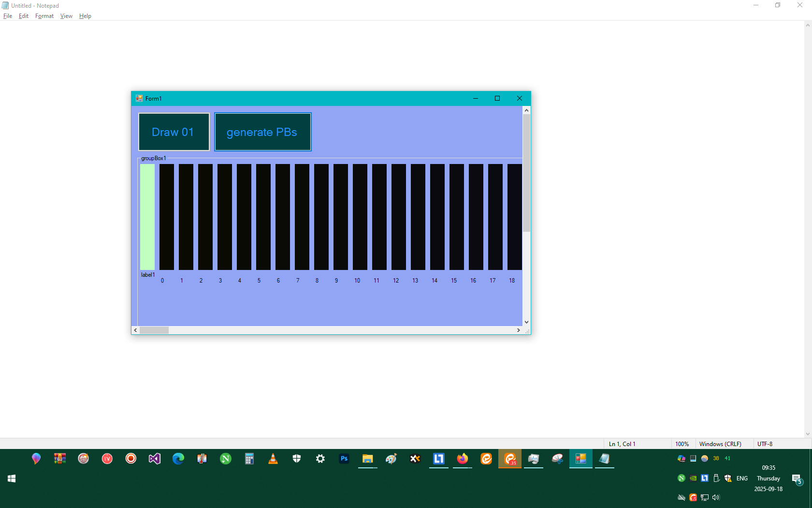
Task: Click the right arrow of Form1's horizontal scrollbar
Action: 518,330
